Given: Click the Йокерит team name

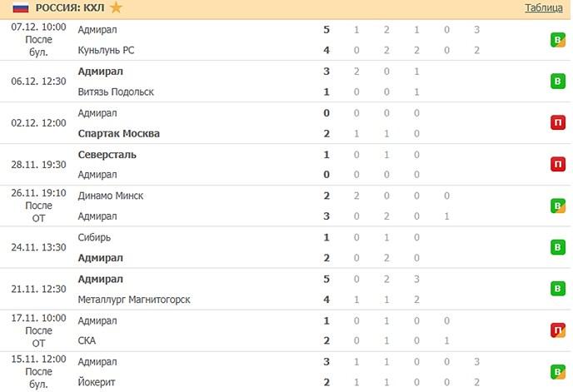Looking at the screenshot, I should (96, 383).
